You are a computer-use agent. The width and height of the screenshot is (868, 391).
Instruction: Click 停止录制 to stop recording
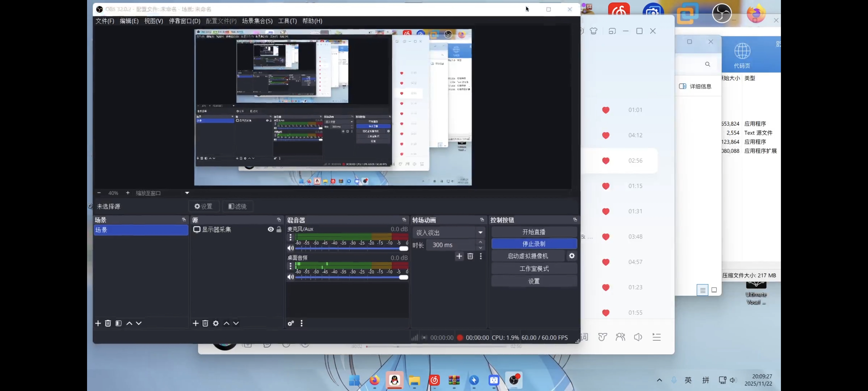[534, 244]
